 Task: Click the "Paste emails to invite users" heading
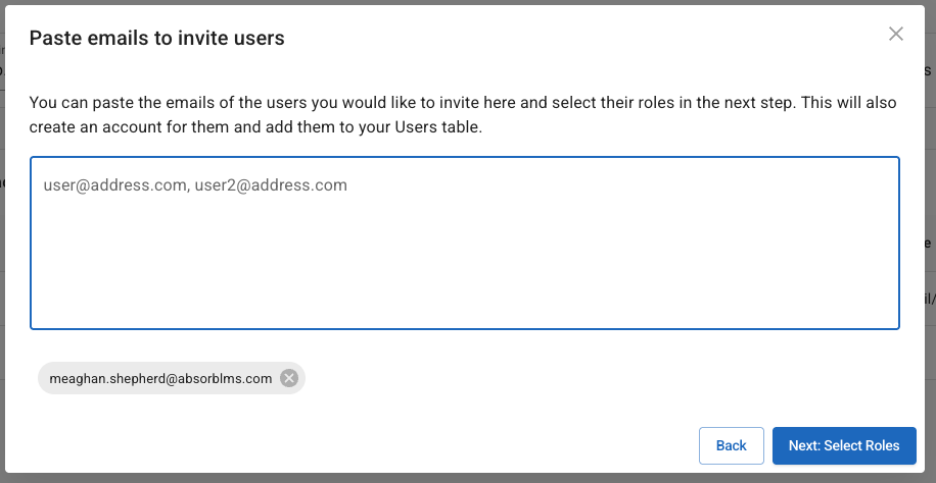157,38
